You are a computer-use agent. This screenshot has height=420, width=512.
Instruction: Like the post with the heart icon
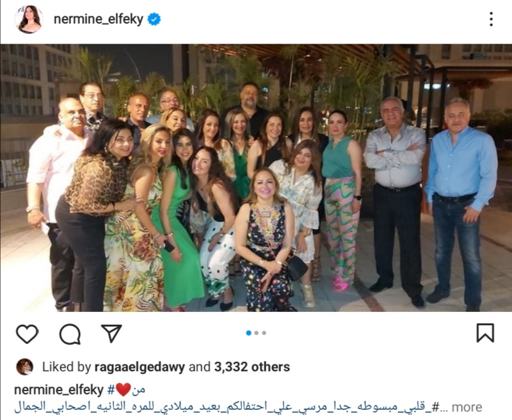(x=27, y=334)
